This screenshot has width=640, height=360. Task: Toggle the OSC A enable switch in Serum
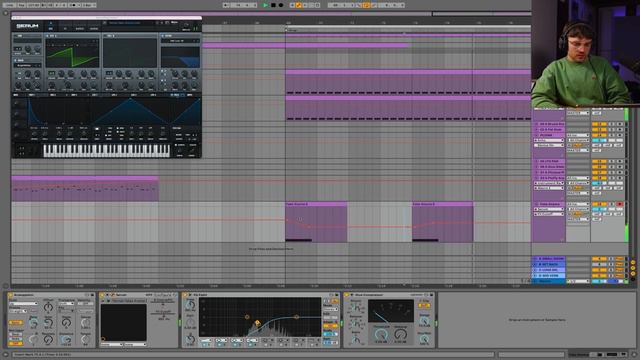click(47, 36)
